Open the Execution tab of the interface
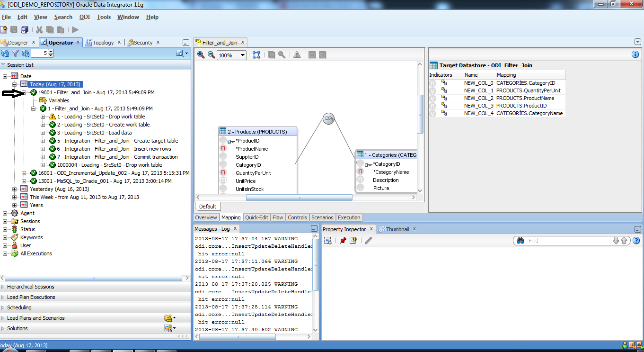Image resolution: width=644 pixels, height=352 pixels. coord(349,217)
